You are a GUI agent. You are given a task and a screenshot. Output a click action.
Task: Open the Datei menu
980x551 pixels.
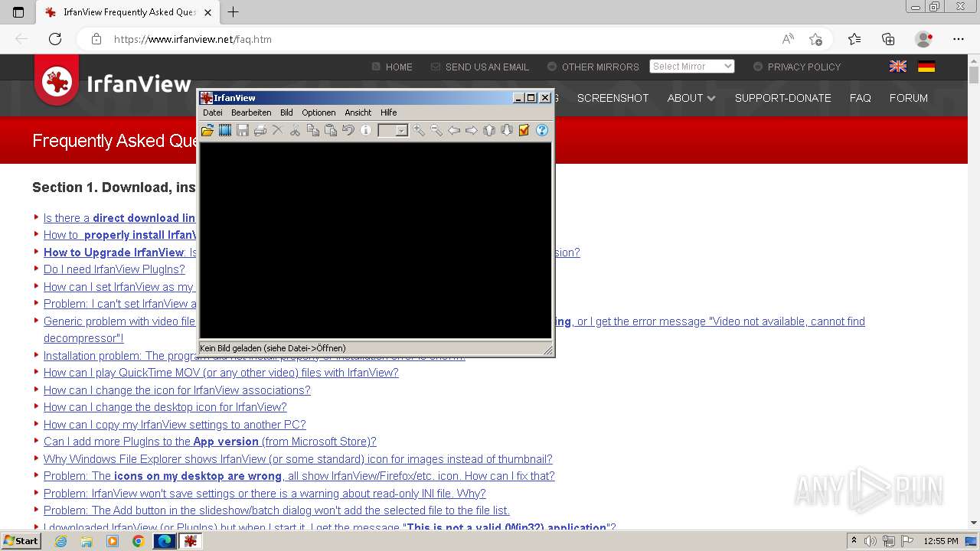[212, 112]
